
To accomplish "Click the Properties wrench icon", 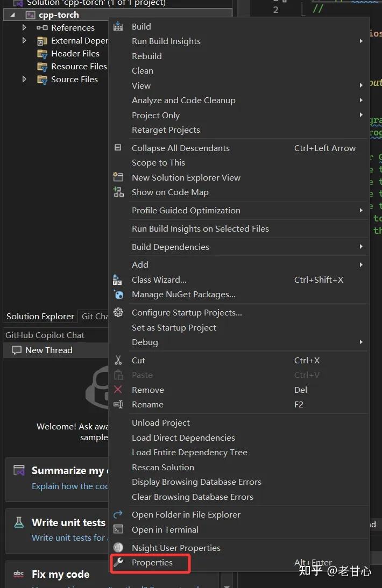I will tap(118, 563).
